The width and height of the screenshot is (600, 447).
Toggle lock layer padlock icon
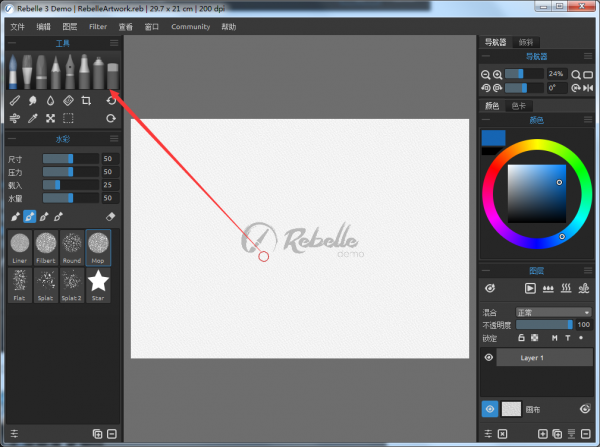coord(521,338)
